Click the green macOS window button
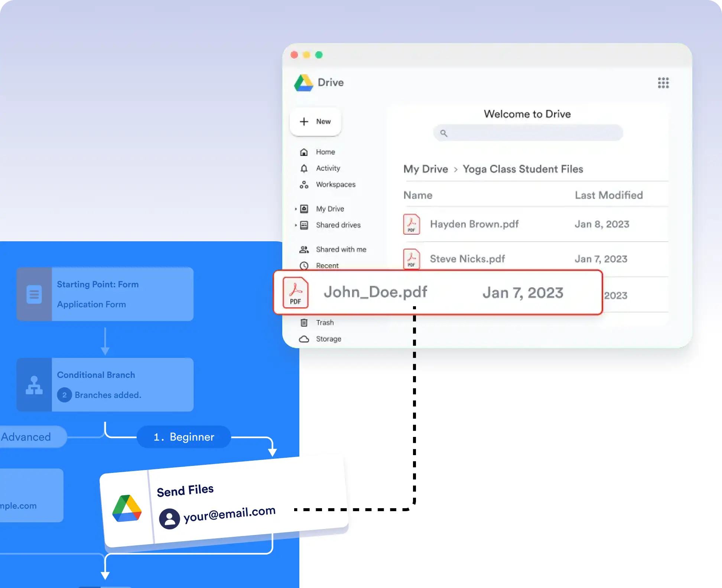Viewport: 722px width, 588px height. (319, 55)
